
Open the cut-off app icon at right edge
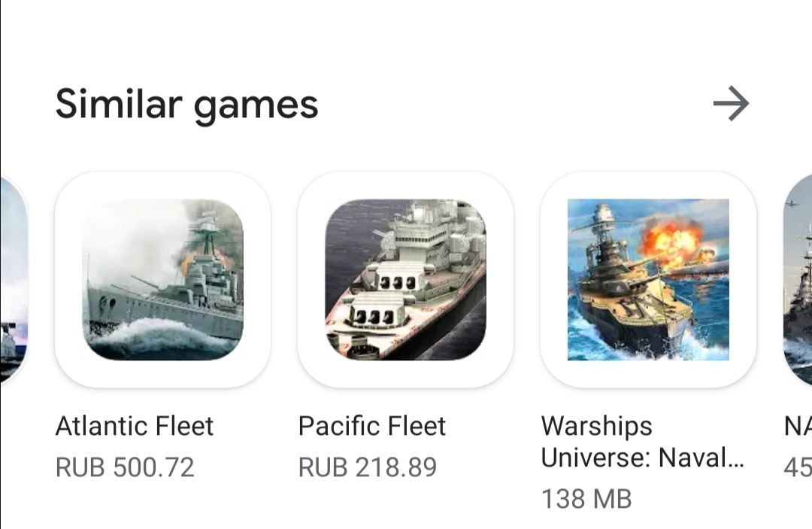click(x=798, y=280)
